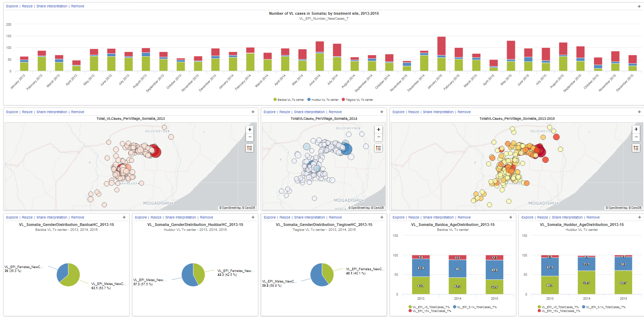Open legend list icon on the 2014 map
The height and width of the screenshot is (318, 644).
point(378,148)
